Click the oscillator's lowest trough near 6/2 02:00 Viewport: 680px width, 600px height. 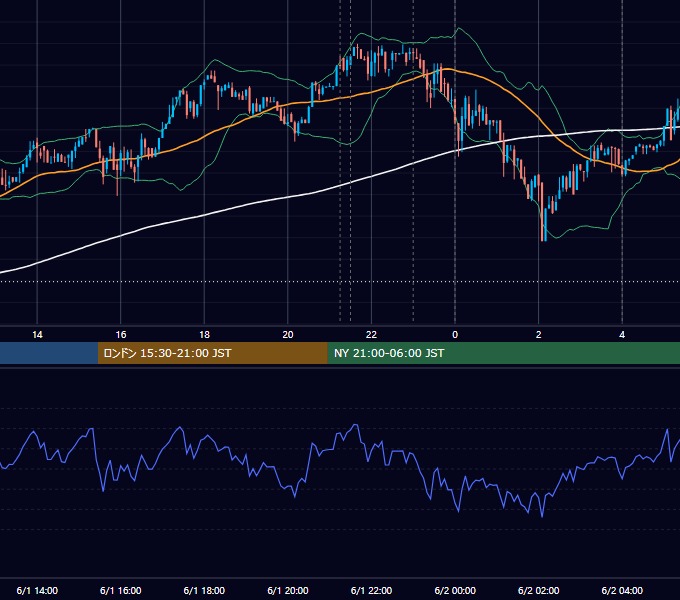[x=542, y=516]
